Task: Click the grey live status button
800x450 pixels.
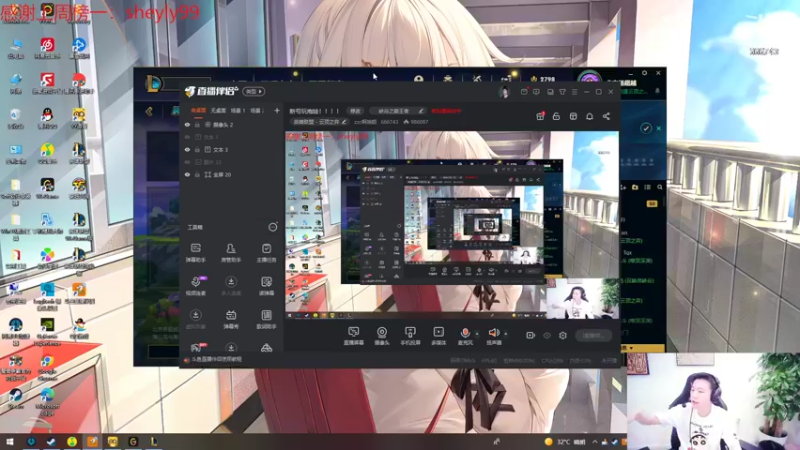Action: (593, 335)
